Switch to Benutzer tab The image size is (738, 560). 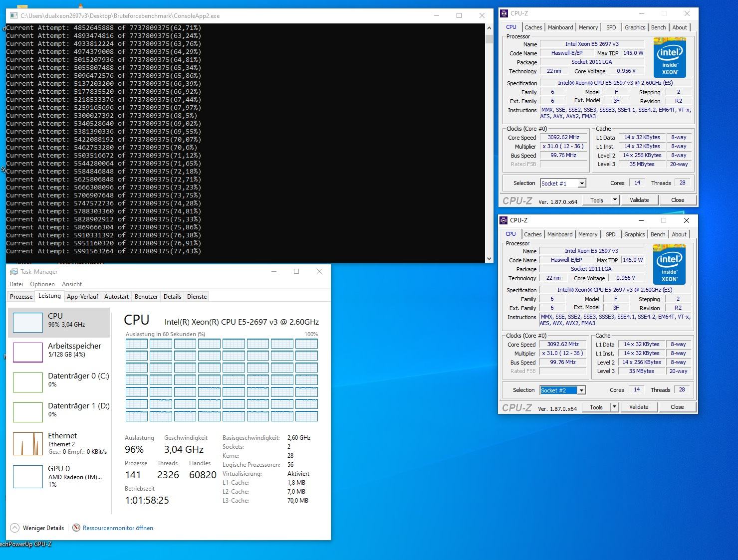[146, 297]
